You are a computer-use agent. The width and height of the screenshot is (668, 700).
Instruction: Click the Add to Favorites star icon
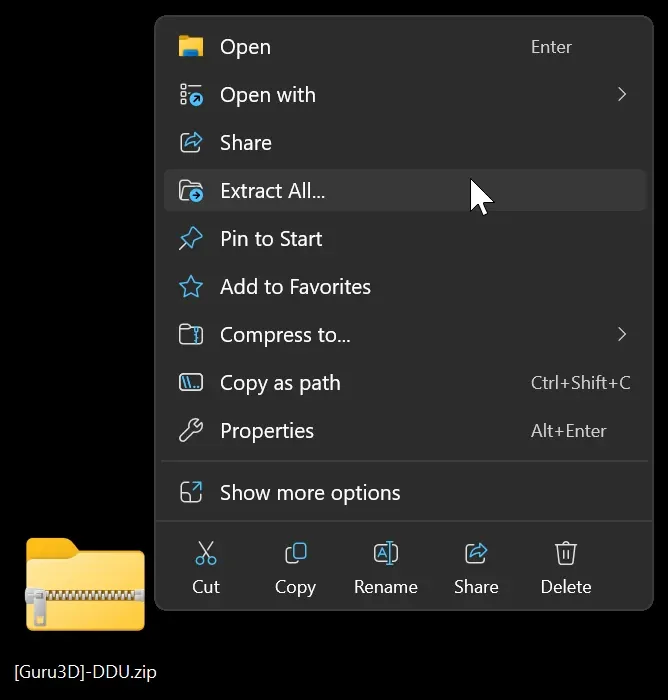[x=190, y=287]
